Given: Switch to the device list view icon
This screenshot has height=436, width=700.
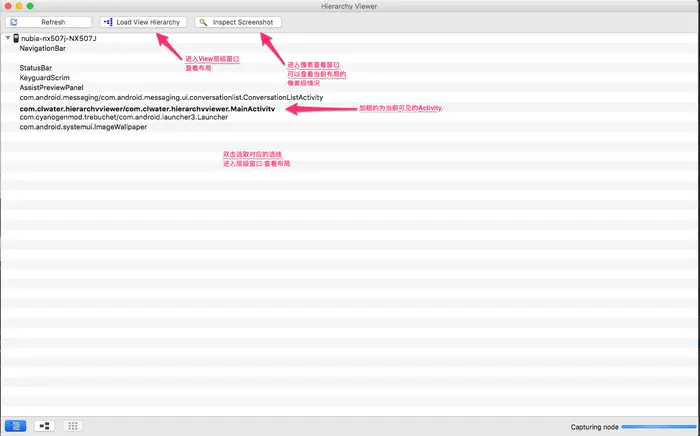Looking at the screenshot, I should click(16, 426).
